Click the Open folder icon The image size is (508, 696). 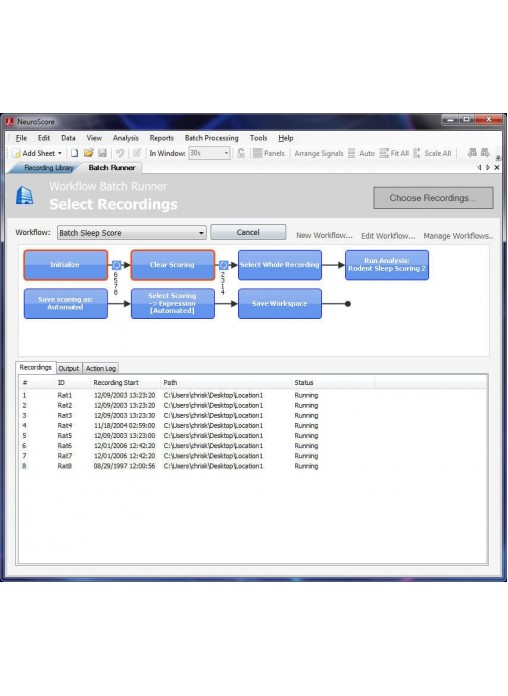tap(89, 153)
